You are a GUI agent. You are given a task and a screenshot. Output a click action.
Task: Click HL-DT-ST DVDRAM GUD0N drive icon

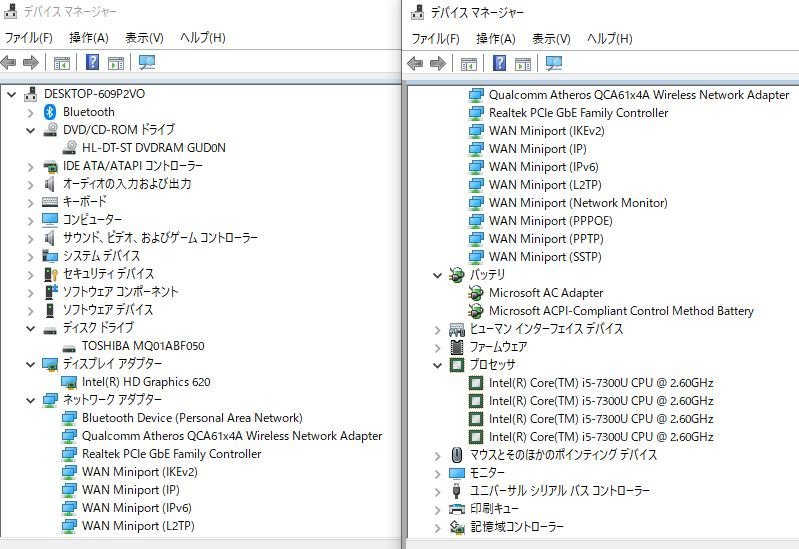69,148
